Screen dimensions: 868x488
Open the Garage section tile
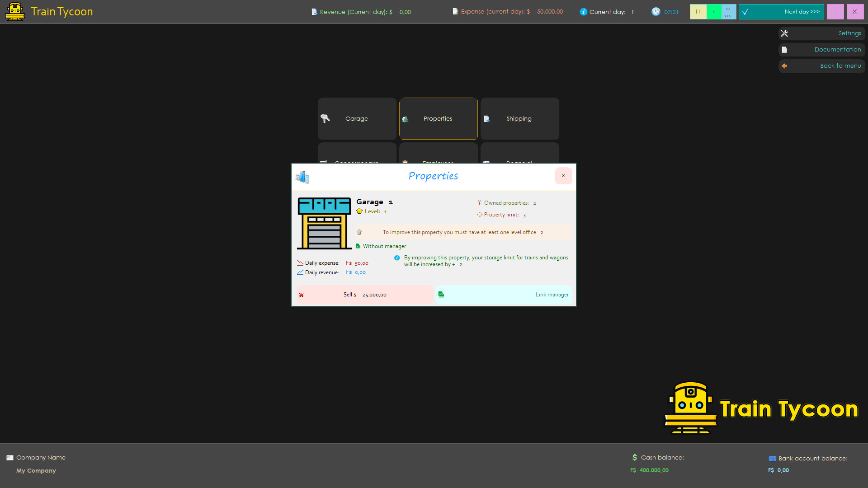pos(357,118)
